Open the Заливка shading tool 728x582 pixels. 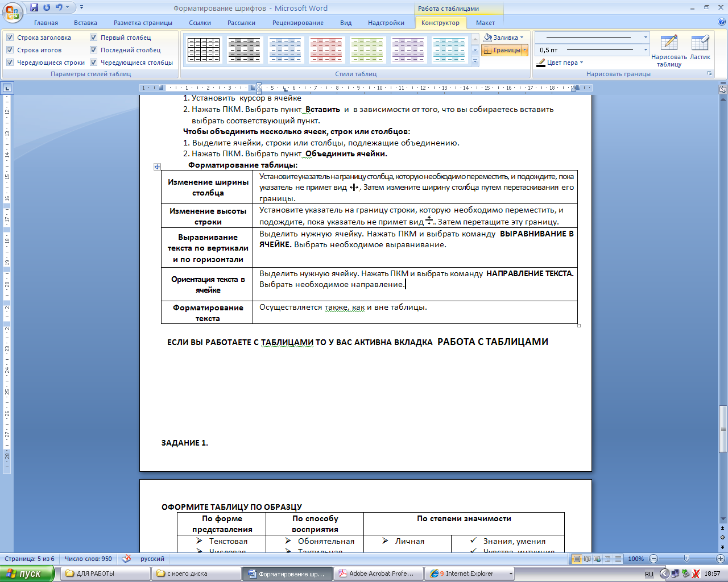click(500, 38)
